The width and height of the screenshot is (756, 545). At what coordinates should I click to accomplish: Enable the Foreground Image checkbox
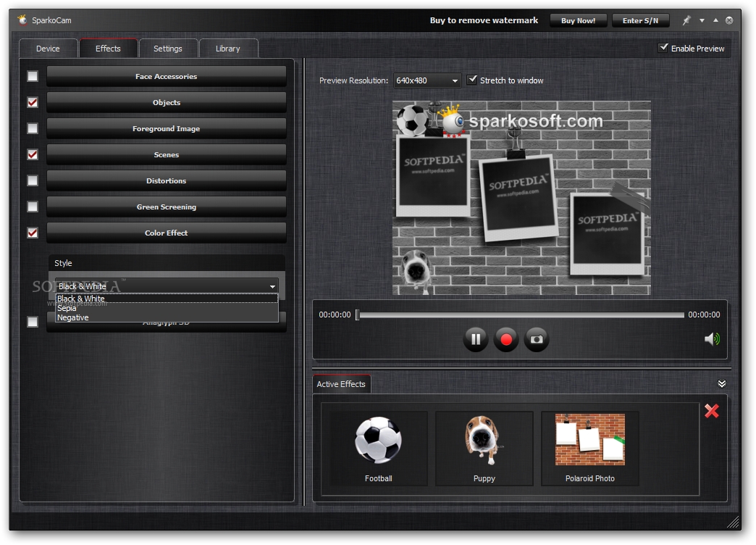click(33, 128)
